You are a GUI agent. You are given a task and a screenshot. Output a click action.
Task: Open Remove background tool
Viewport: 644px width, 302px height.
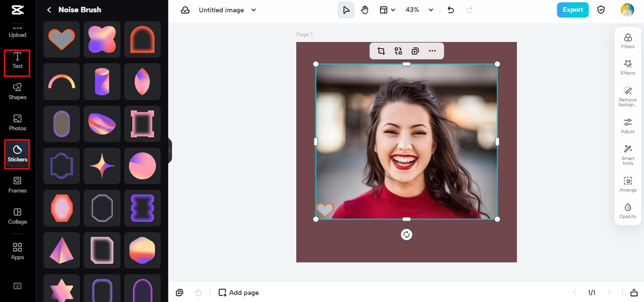tap(627, 96)
